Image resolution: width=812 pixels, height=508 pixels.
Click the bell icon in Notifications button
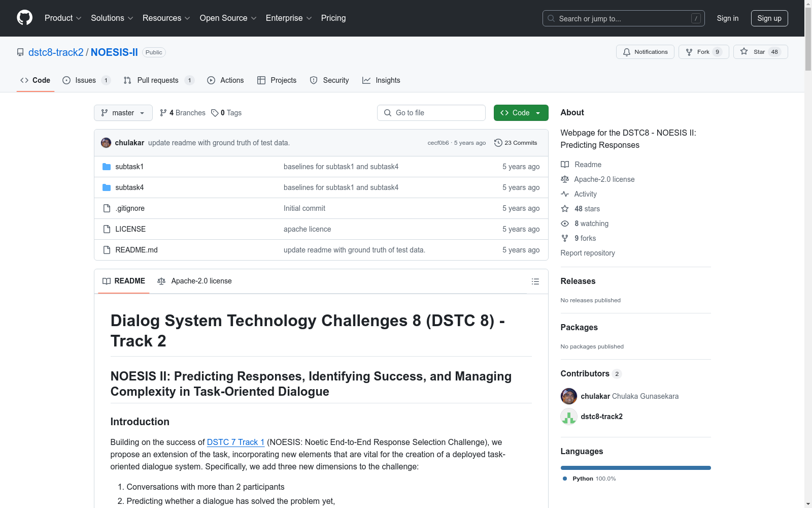pos(627,52)
